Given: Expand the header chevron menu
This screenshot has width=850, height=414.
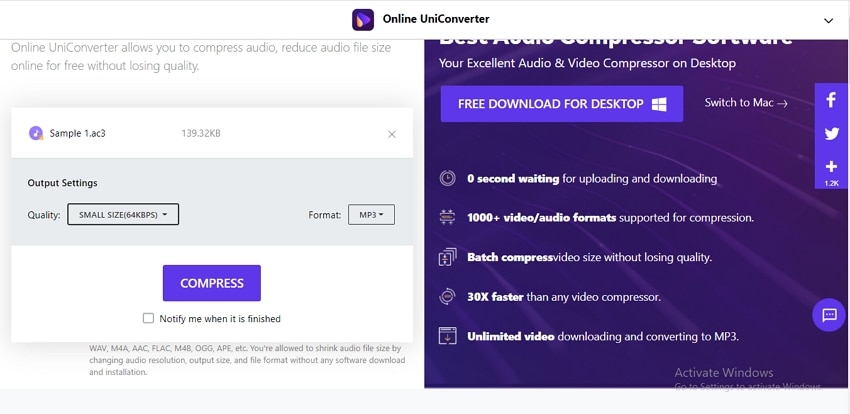Looking at the screenshot, I should [x=828, y=21].
